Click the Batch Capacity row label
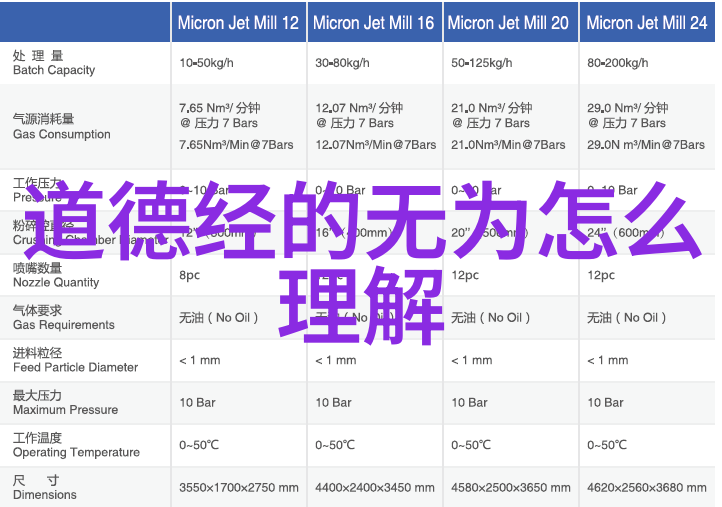Image resolution: width=722 pixels, height=507 pixels. coord(54,63)
